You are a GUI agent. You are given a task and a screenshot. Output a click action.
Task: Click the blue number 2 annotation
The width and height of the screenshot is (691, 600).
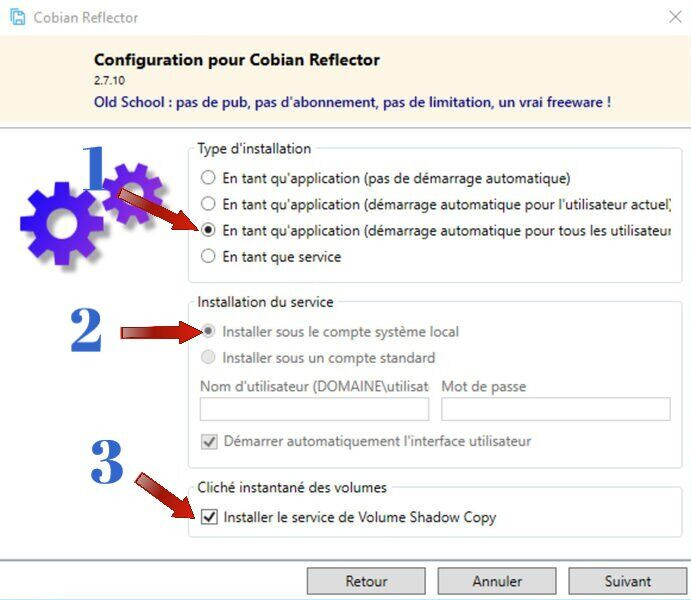tap(86, 330)
